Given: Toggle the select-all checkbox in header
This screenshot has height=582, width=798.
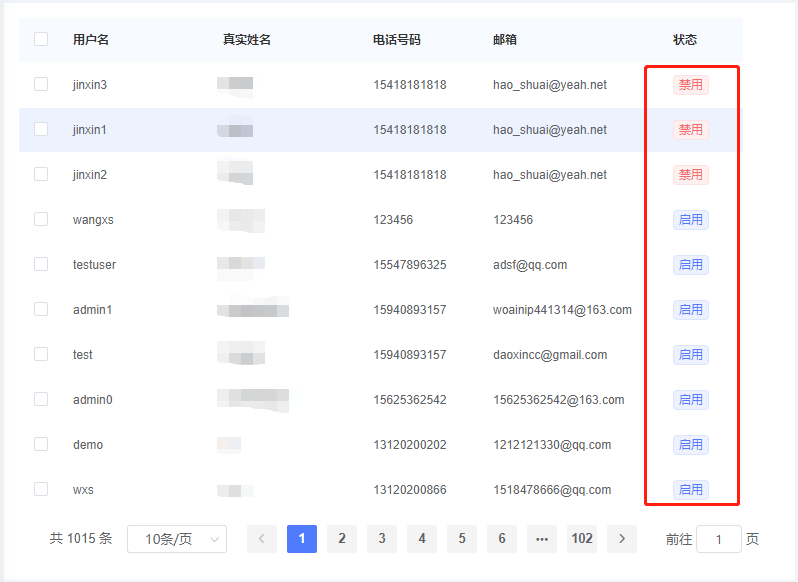Looking at the screenshot, I should [x=41, y=39].
